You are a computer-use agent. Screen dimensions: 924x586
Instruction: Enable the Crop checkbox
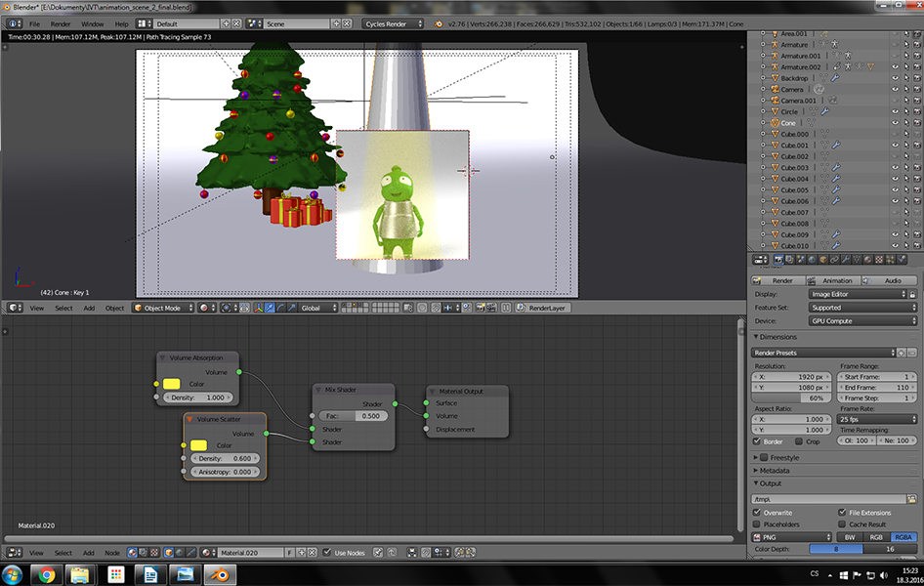click(x=797, y=441)
